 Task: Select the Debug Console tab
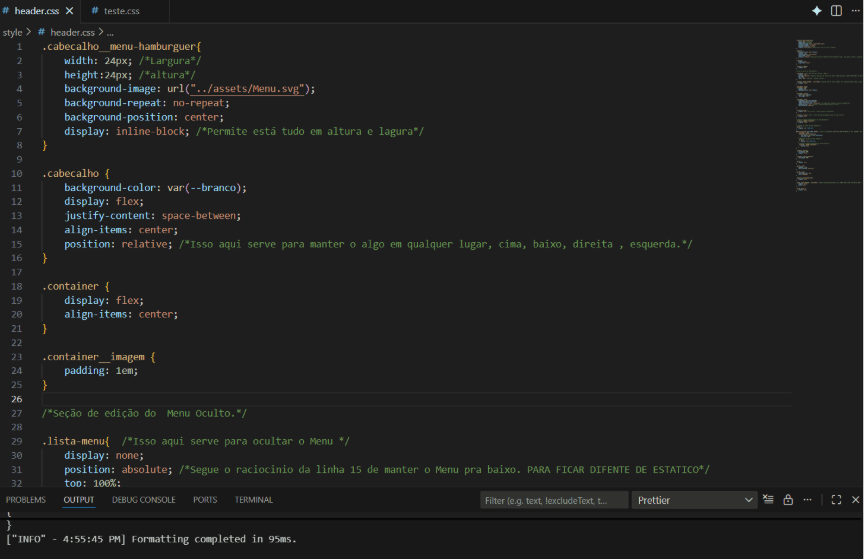pyautogui.click(x=143, y=500)
